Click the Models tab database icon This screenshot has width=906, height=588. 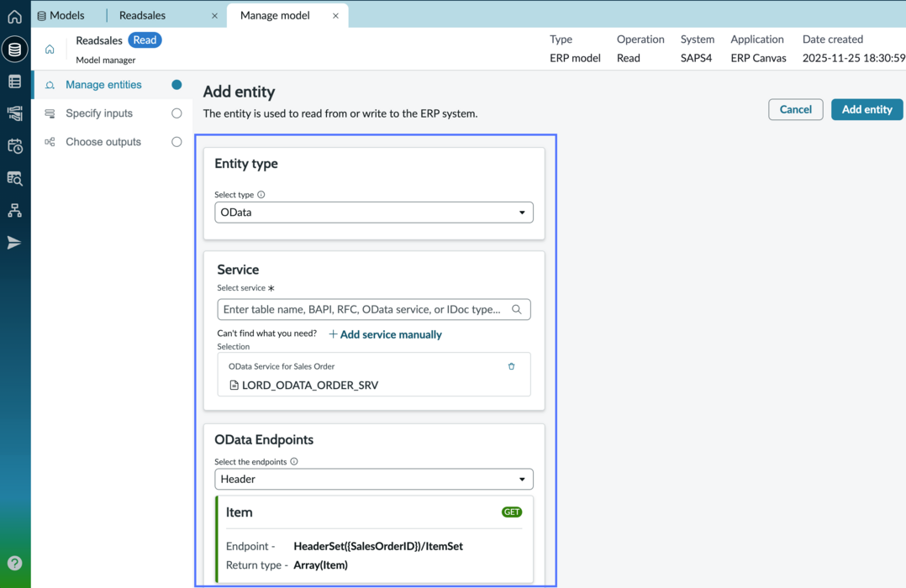(42, 16)
